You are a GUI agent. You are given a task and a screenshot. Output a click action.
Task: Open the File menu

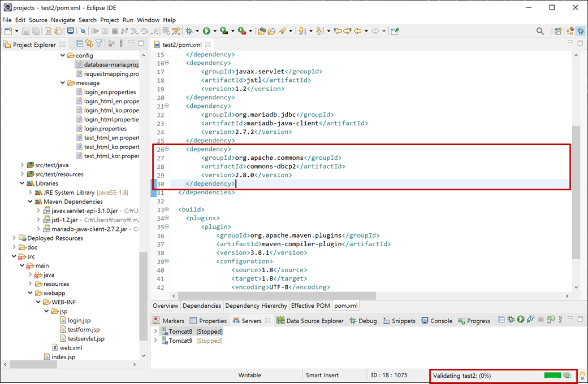click(x=7, y=20)
